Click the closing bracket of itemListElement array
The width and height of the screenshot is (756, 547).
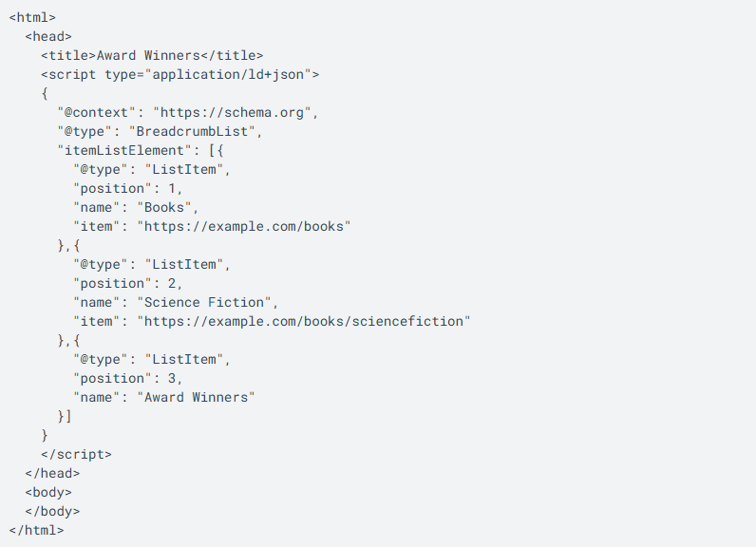coord(68,416)
